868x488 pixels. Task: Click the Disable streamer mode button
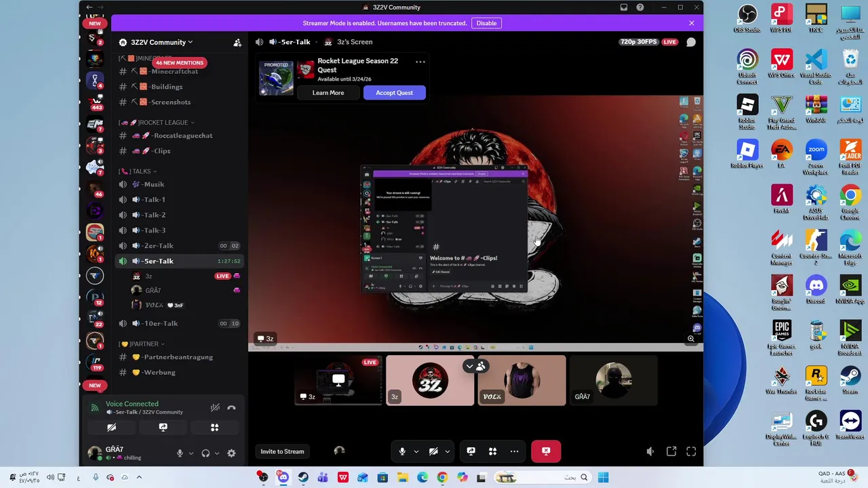[486, 23]
